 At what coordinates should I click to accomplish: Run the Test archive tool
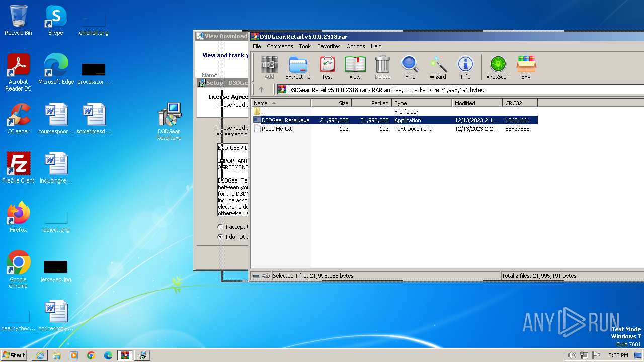[327, 67]
